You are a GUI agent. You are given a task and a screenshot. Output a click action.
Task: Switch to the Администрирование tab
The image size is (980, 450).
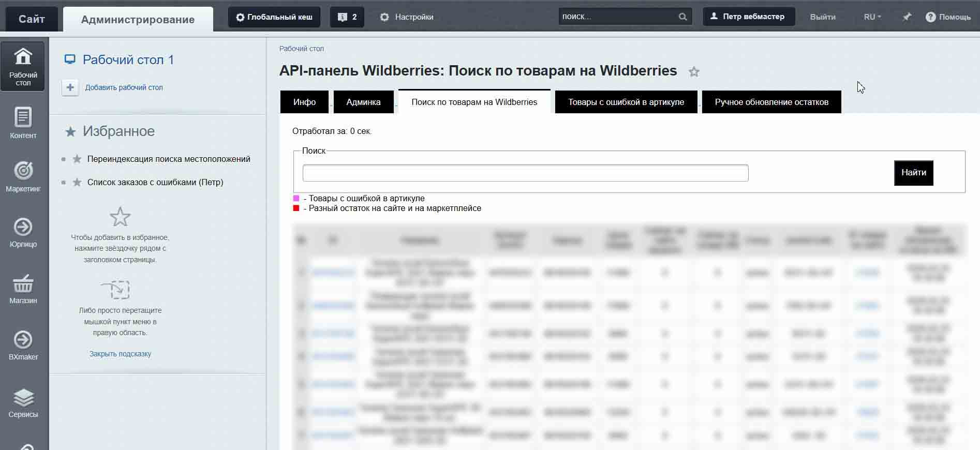click(138, 20)
